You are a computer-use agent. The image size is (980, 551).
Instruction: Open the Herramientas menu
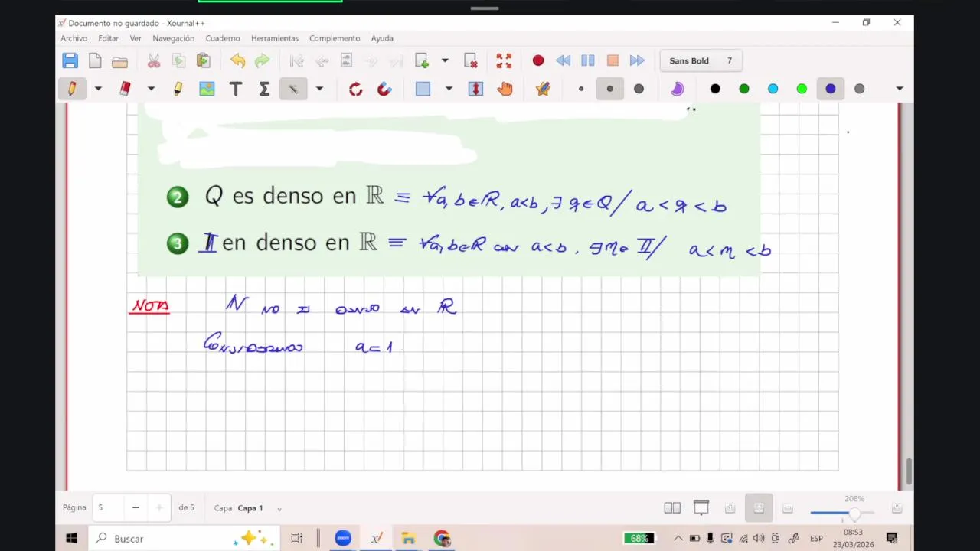pyautogui.click(x=275, y=38)
